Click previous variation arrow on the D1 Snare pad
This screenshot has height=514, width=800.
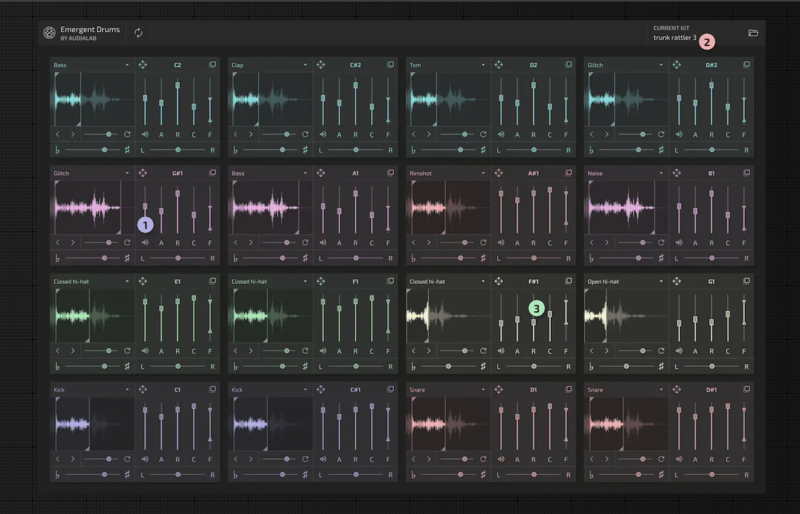tap(415, 459)
